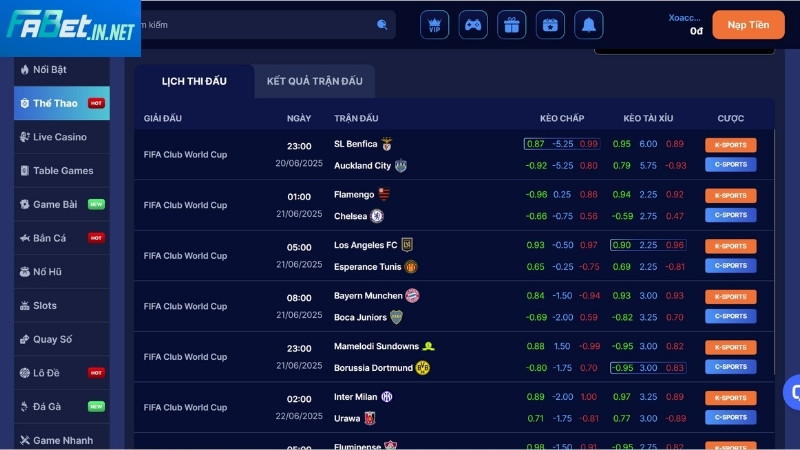Open the gift box promotions icon
The height and width of the screenshot is (450, 800).
(x=512, y=24)
